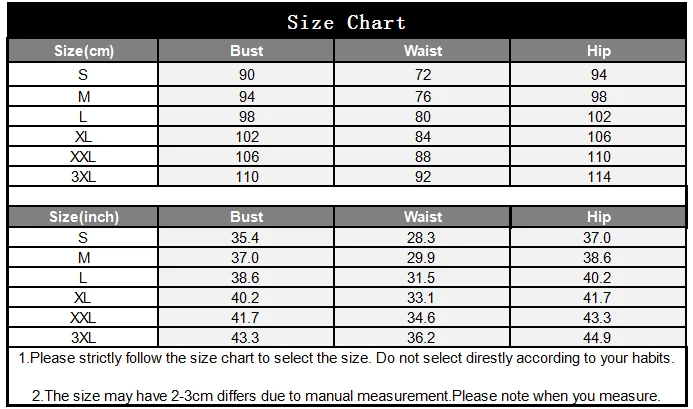Click the Bust value 106
This screenshot has width=693, height=409.
[x=247, y=157]
